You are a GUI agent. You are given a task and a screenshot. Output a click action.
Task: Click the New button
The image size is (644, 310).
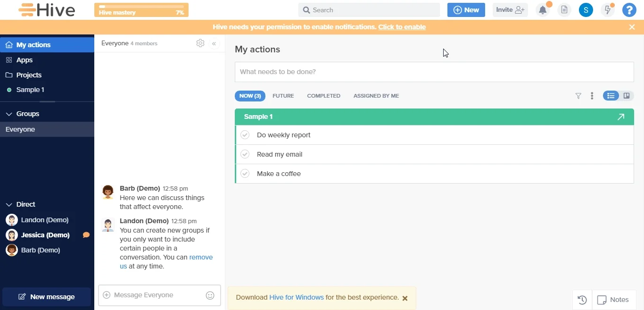coord(466,10)
